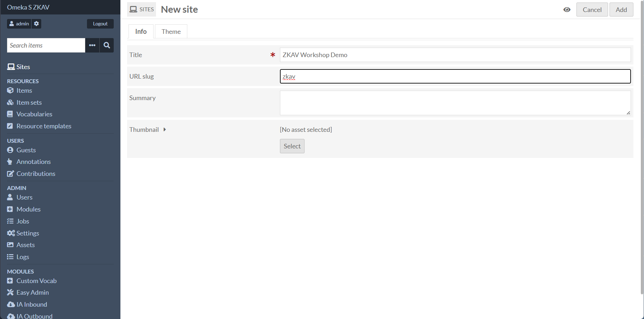Image resolution: width=644 pixels, height=319 pixels.
Task: Click the magnifier search button
Action: pyautogui.click(x=107, y=45)
